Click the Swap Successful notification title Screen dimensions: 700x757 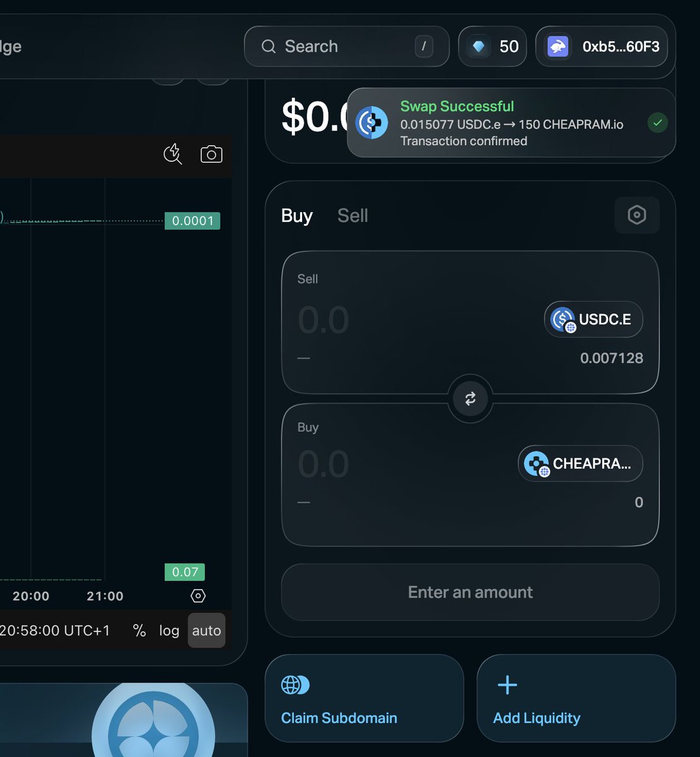click(457, 106)
